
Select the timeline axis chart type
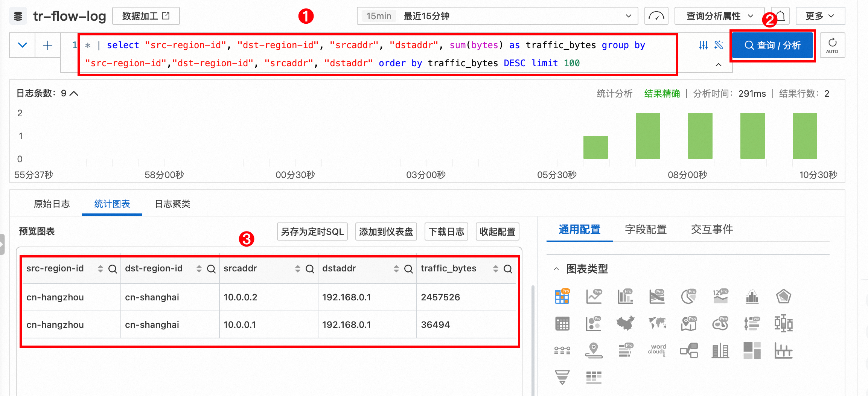click(x=562, y=350)
